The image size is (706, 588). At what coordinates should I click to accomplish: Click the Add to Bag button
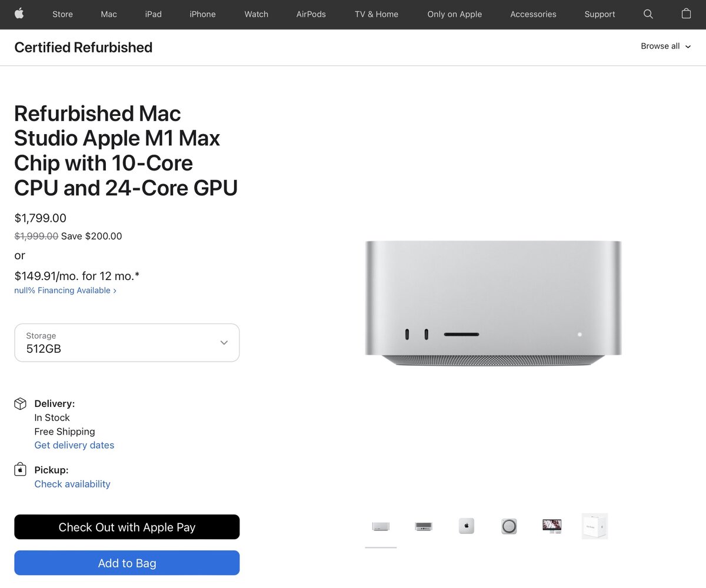[127, 563]
